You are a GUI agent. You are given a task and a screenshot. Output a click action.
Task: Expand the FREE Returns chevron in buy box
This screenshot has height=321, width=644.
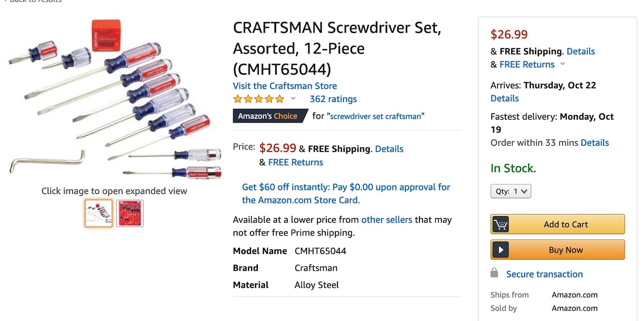tap(562, 64)
